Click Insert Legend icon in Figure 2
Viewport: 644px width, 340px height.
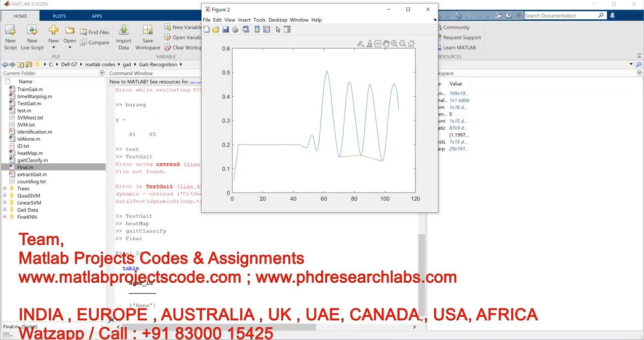(x=267, y=29)
